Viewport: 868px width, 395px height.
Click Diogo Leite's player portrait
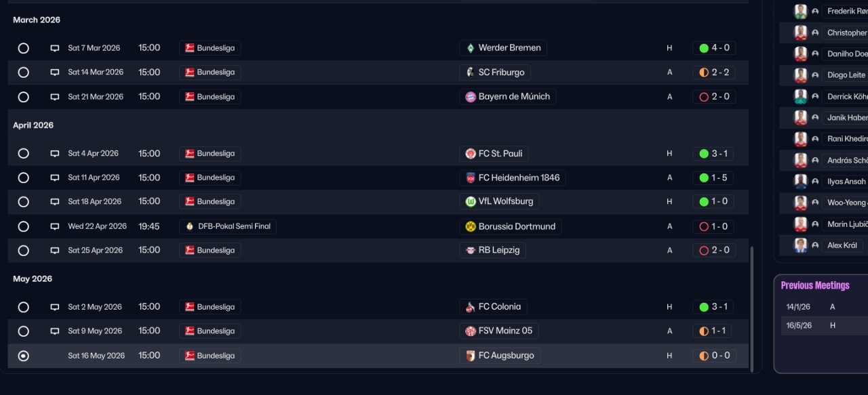(801, 75)
